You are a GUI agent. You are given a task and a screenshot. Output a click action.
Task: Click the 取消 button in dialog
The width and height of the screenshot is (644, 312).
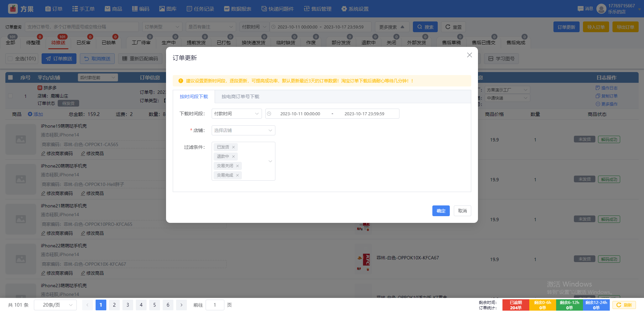click(463, 211)
